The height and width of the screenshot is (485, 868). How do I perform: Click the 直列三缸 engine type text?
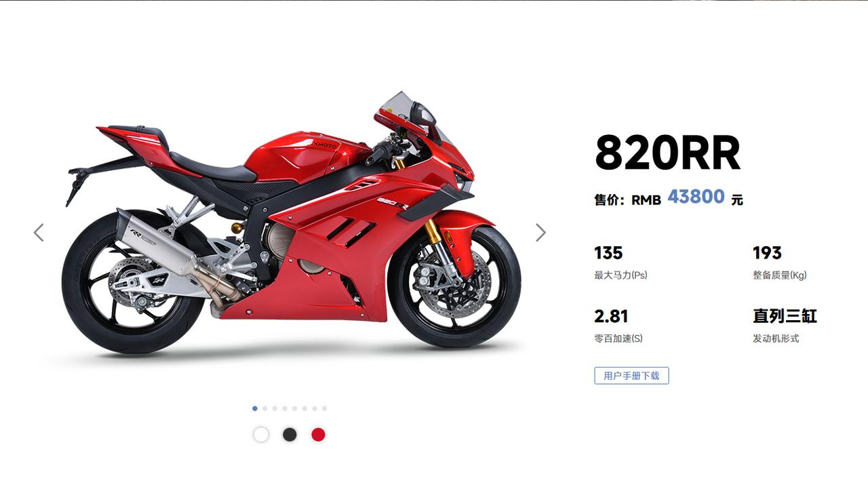point(785,316)
